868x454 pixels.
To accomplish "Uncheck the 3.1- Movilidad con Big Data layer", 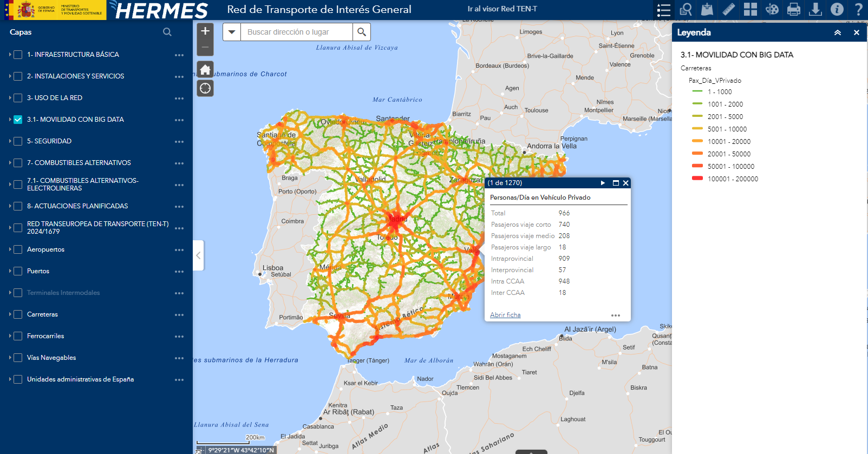I will 18,120.
